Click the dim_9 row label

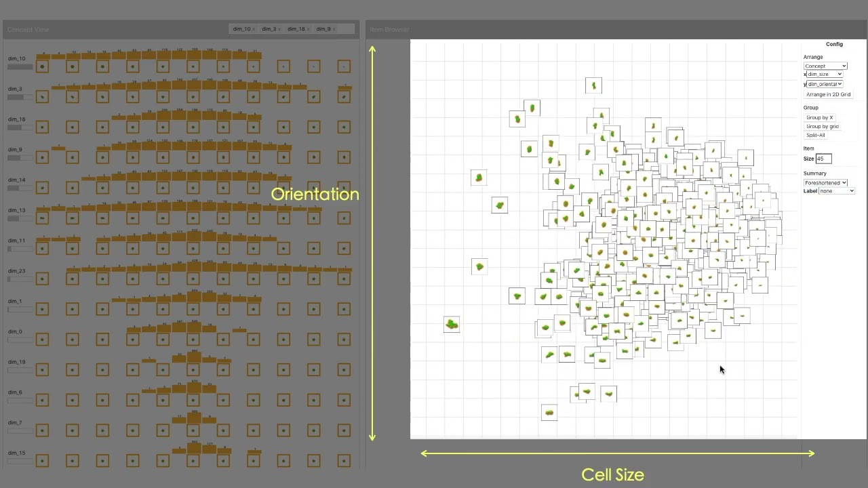point(15,149)
